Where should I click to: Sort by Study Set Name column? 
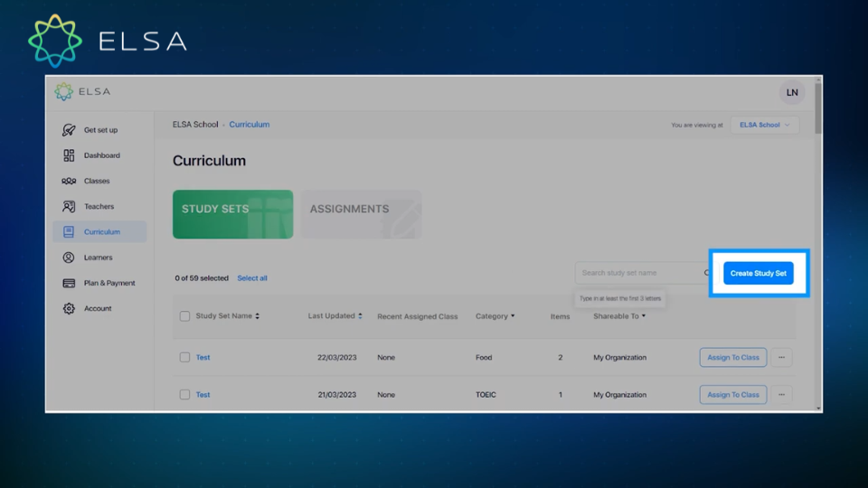point(228,316)
